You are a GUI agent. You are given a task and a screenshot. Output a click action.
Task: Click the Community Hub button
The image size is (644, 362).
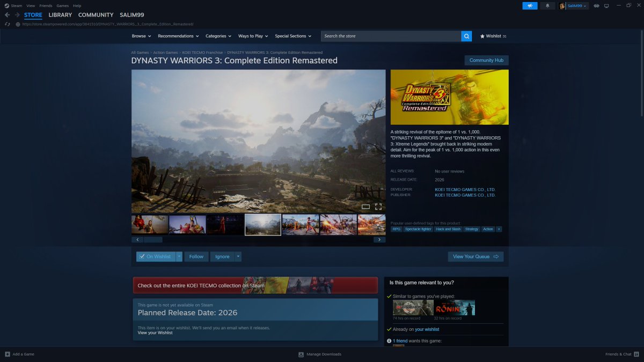(x=486, y=60)
